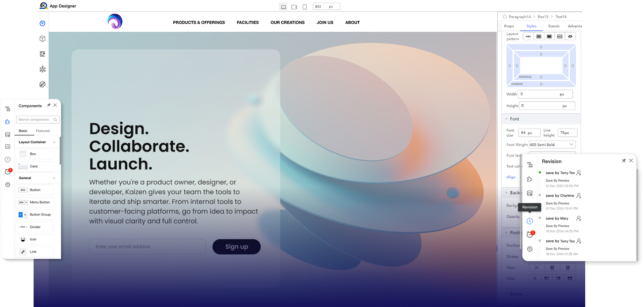Image resolution: width=644 pixels, height=307 pixels.
Task: Select Paragraph14 in the breadcrumb
Action: (x=519, y=17)
